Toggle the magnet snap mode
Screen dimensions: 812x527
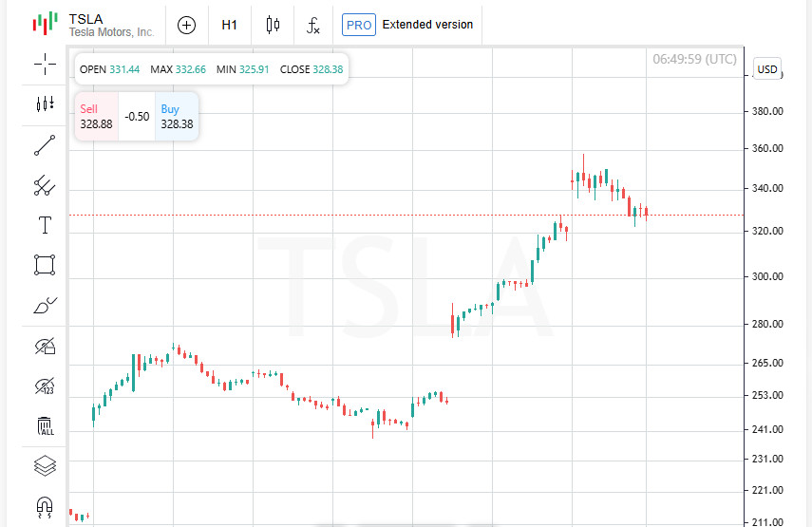(45, 507)
